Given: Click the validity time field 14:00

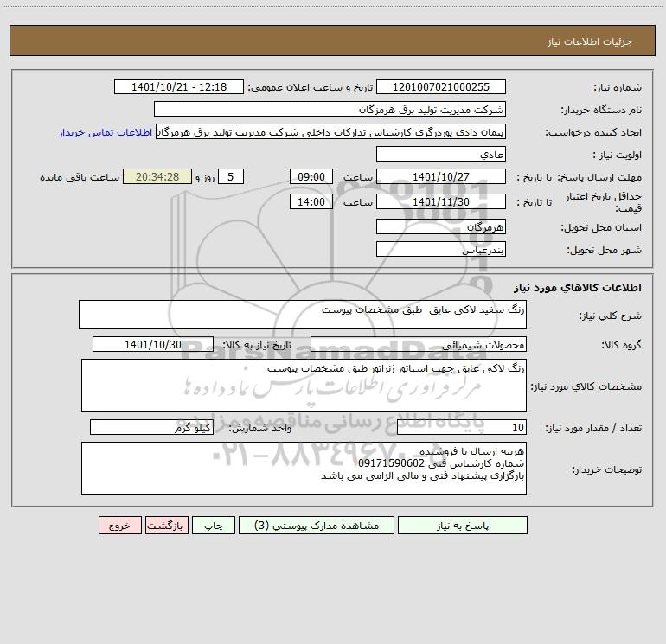Looking at the screenshot, I should 311,201.
